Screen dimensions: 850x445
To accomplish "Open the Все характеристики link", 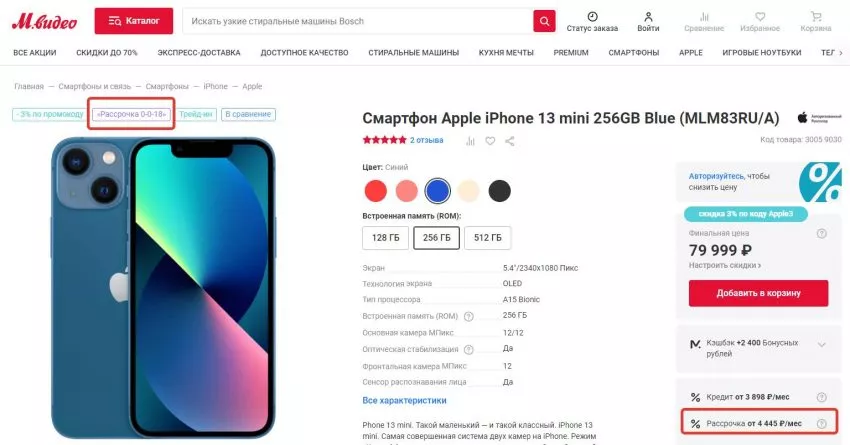I will pyautogui.click(x=404, y=401).
